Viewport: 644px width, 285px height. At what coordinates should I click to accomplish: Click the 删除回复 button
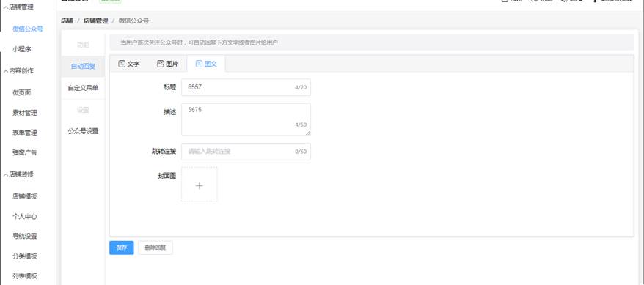click(155, 248)
